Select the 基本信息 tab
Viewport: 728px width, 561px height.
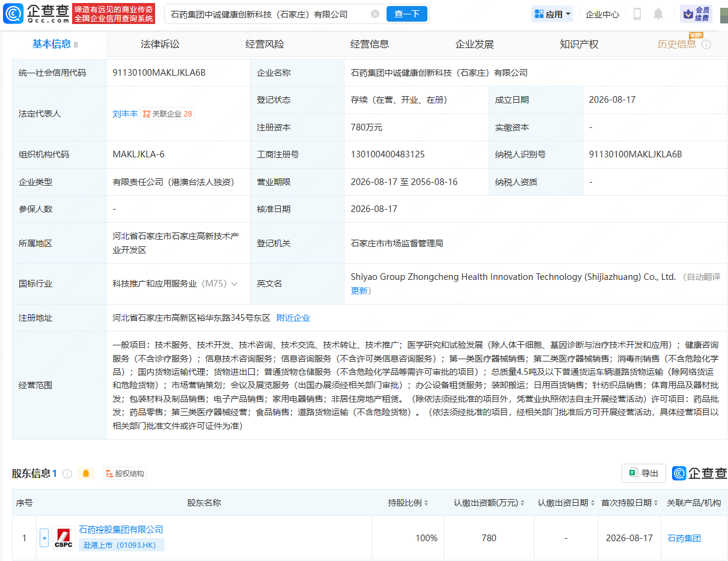55,44
